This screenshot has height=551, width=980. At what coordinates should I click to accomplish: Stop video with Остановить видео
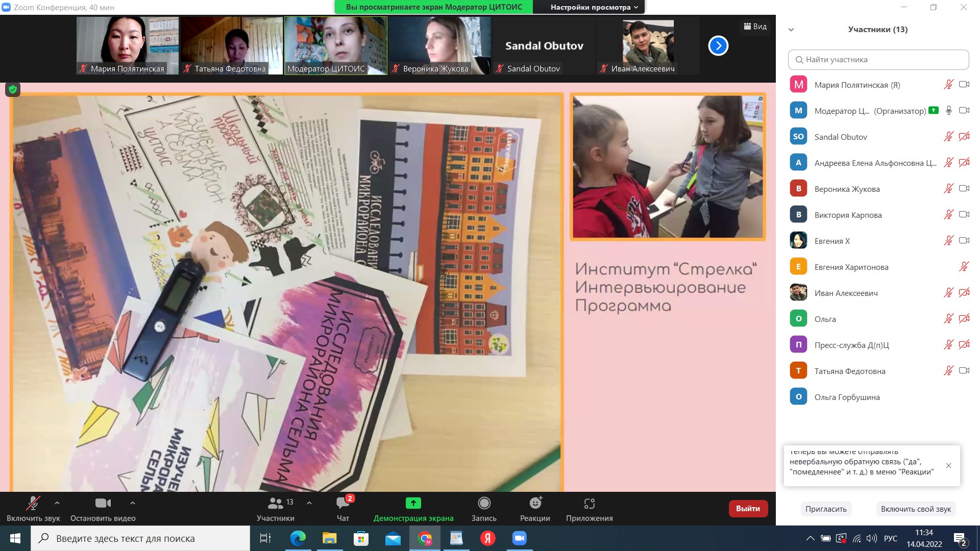(x=103, y=504)
